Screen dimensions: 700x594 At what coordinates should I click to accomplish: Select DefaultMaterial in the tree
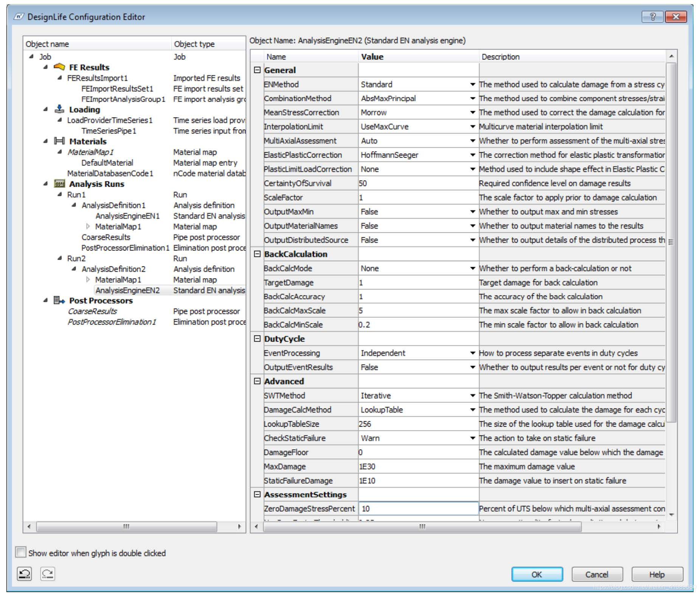(x=107, y=162)
